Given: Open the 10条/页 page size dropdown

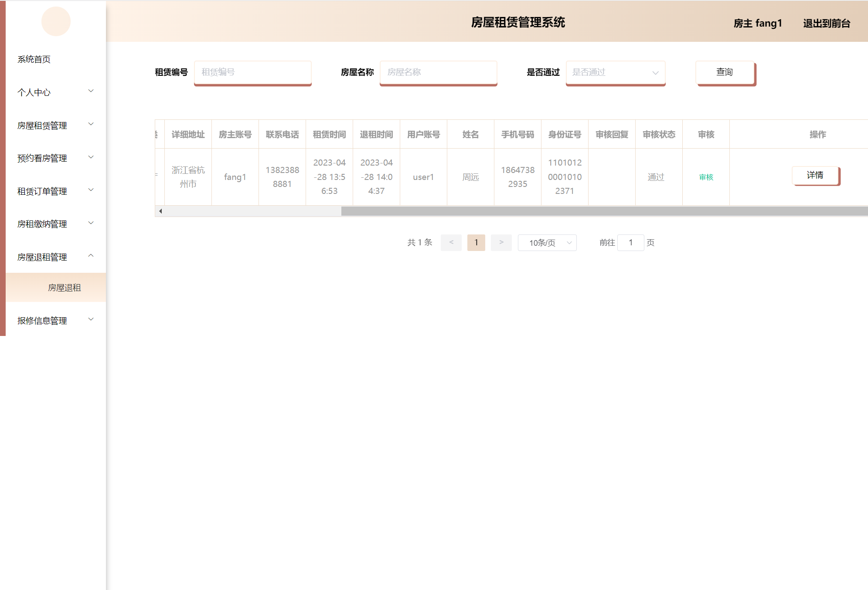Looking at the screenshot, I should (547, 243).
